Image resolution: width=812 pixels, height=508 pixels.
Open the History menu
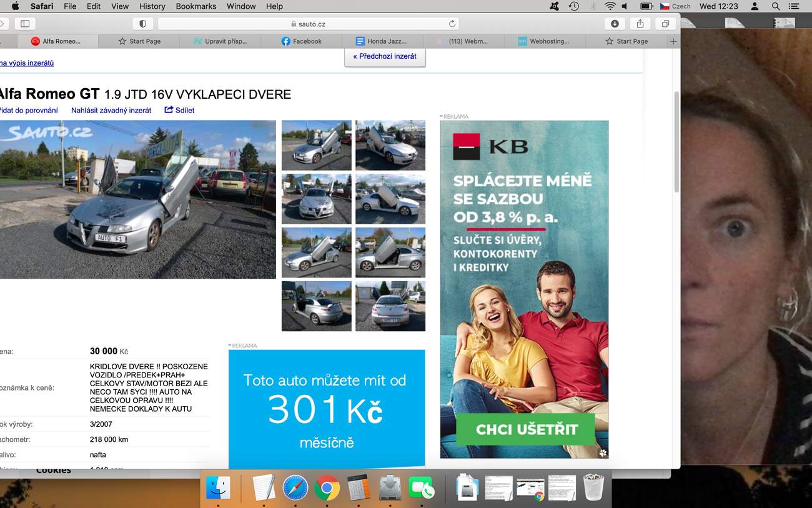(152, 6)
